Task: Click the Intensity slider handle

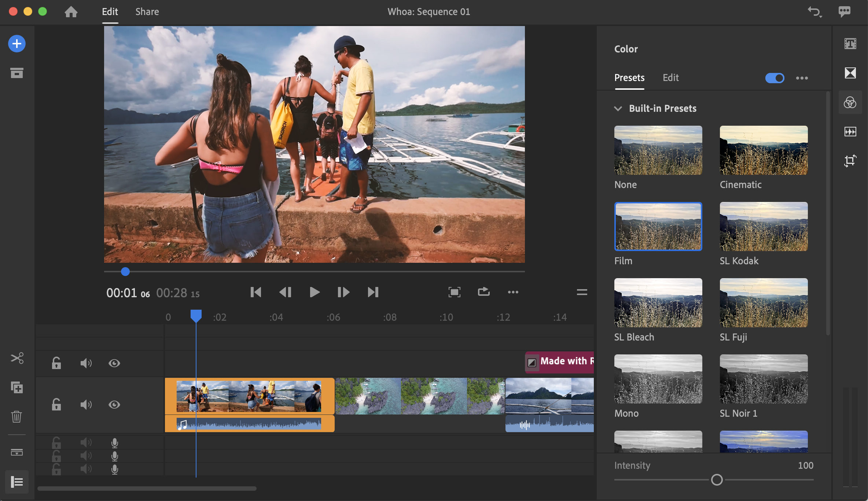Action: [717, 480]
